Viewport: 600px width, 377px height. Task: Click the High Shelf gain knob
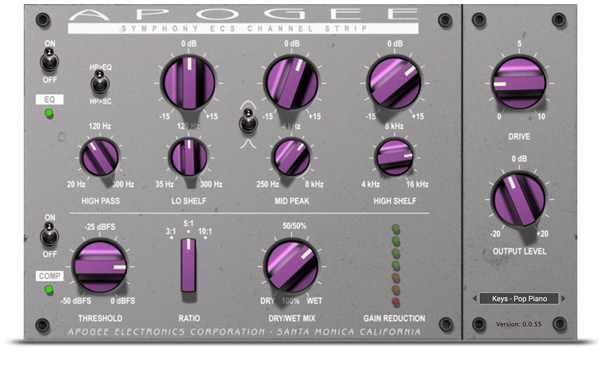tap(394, 83)
